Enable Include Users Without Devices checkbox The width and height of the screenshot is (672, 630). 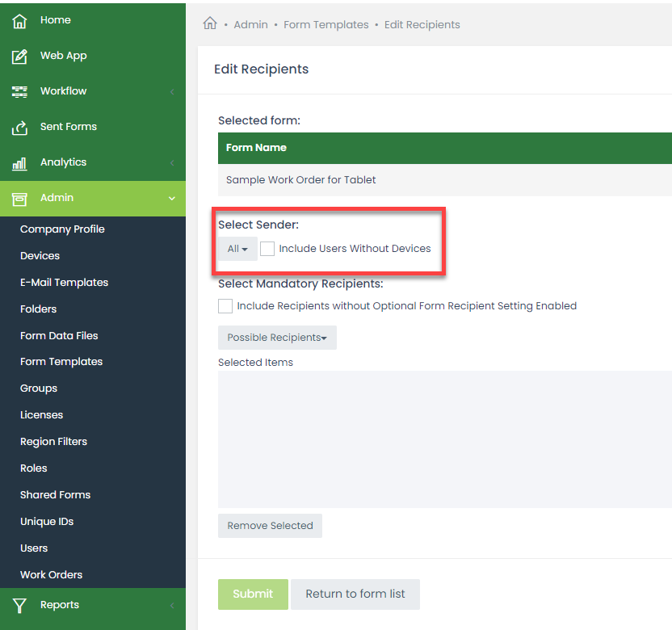[267, 249]
